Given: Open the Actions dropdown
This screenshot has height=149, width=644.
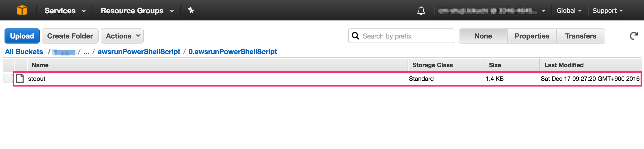Looking at the screenshot, I should coord(122,36).
